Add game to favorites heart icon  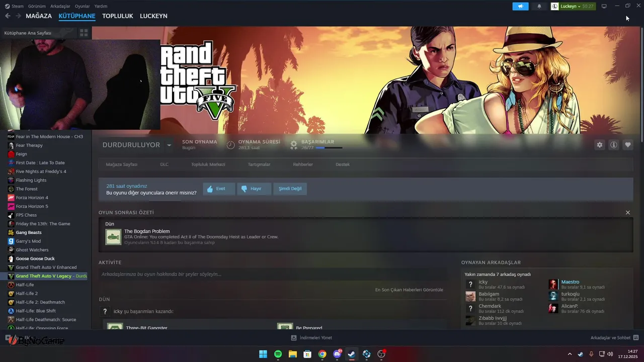[628, 145]
